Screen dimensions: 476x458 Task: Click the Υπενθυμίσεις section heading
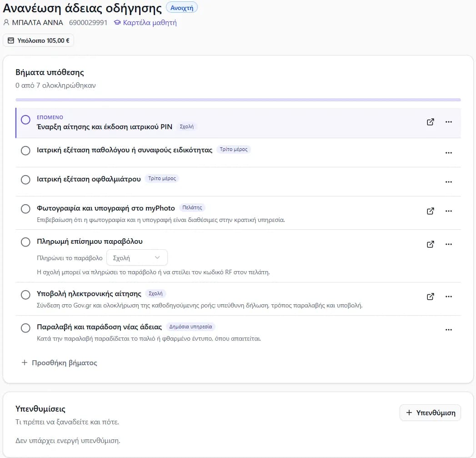click(40, 409)
